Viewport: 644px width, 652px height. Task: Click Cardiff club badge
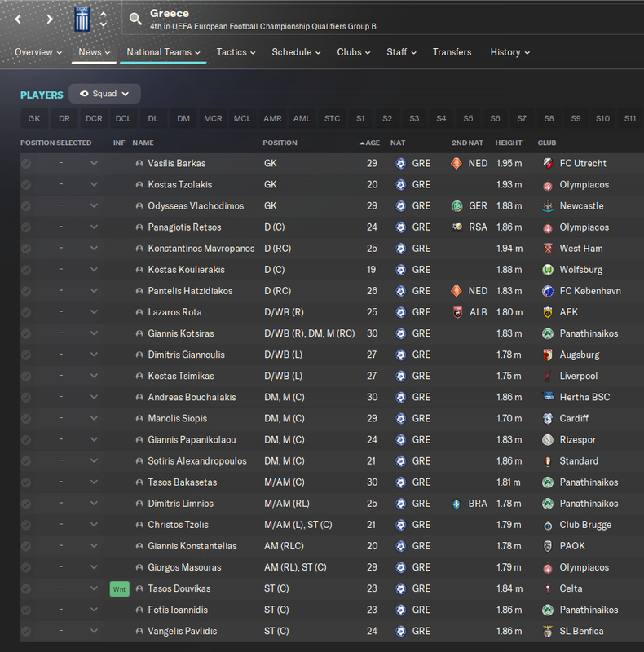[548, 419]
